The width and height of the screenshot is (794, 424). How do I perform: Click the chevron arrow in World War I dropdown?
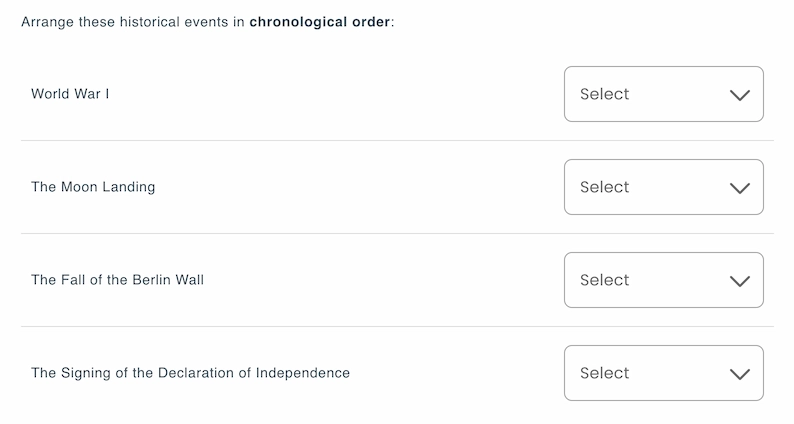(740, 95)
